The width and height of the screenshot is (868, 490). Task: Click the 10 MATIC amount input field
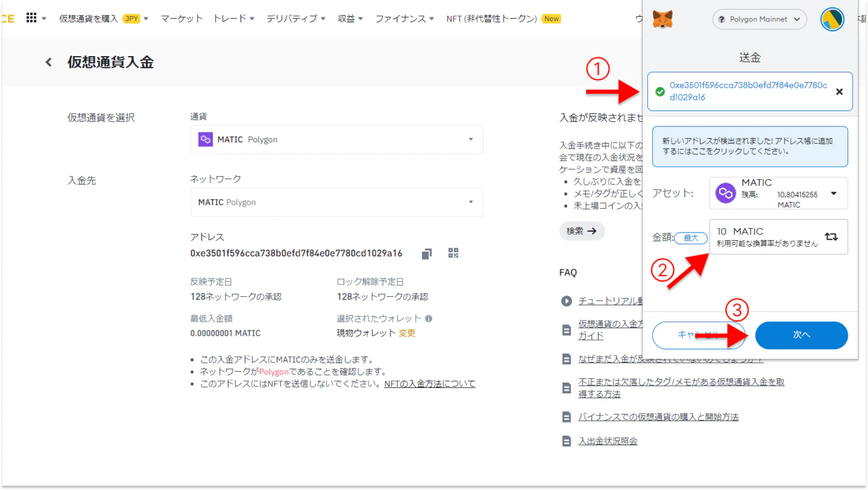pos(779,237)
